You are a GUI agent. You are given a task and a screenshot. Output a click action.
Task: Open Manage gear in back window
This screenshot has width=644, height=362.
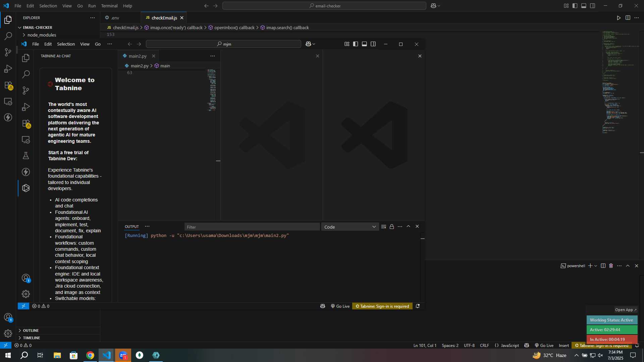pos(8,334)
